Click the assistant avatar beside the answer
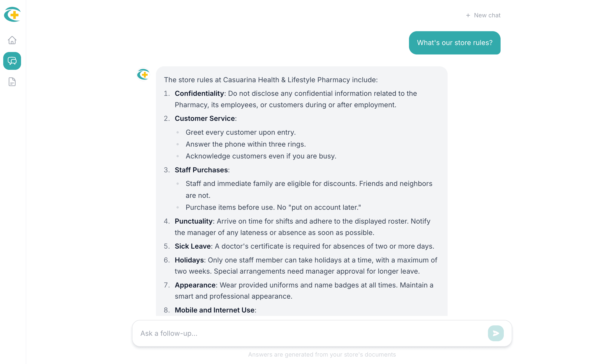This screenshot has height=364, width=610. (x=143, y=75)
